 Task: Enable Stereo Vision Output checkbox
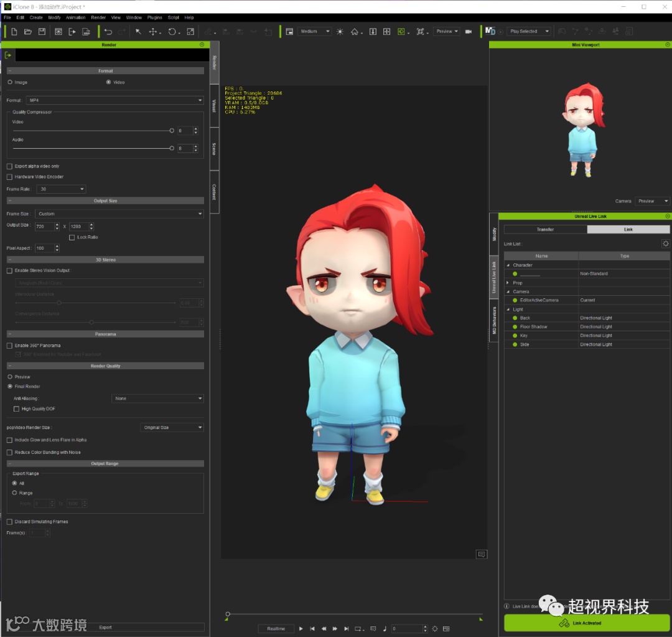9,271
